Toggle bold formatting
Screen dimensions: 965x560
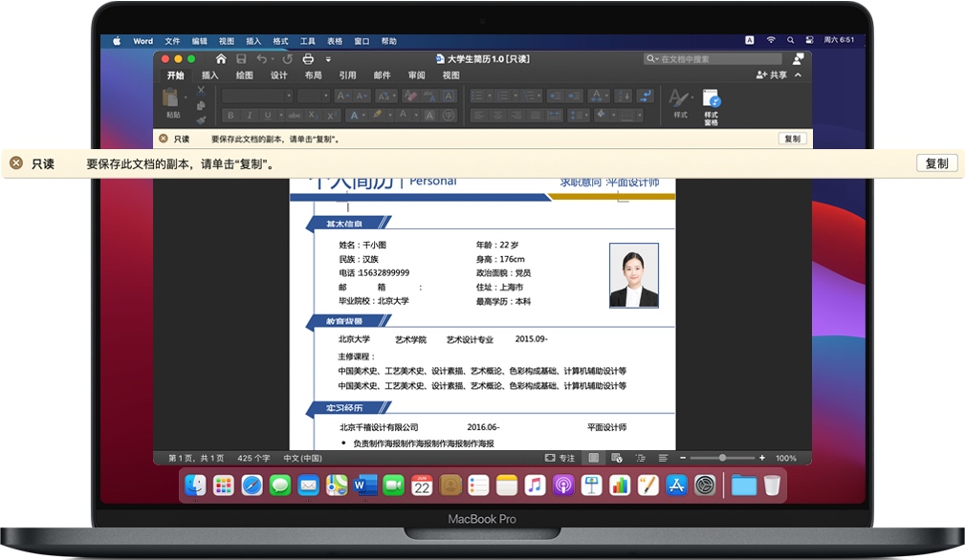[230, 113]
